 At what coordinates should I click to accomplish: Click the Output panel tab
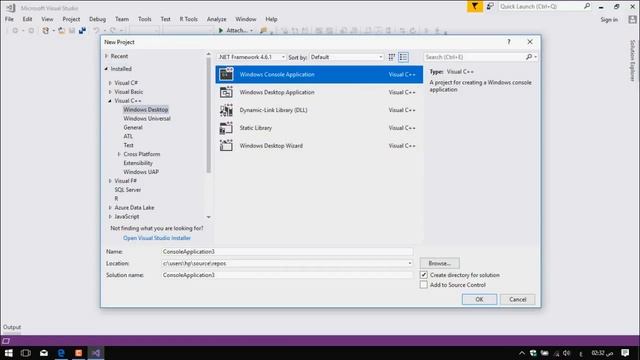pyautogui.click(x=12, y=327)
